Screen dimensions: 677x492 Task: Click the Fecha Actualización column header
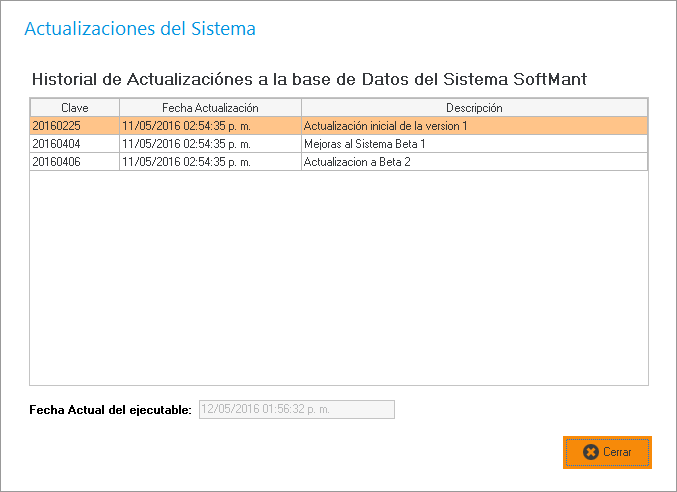[x=210, y=108]
